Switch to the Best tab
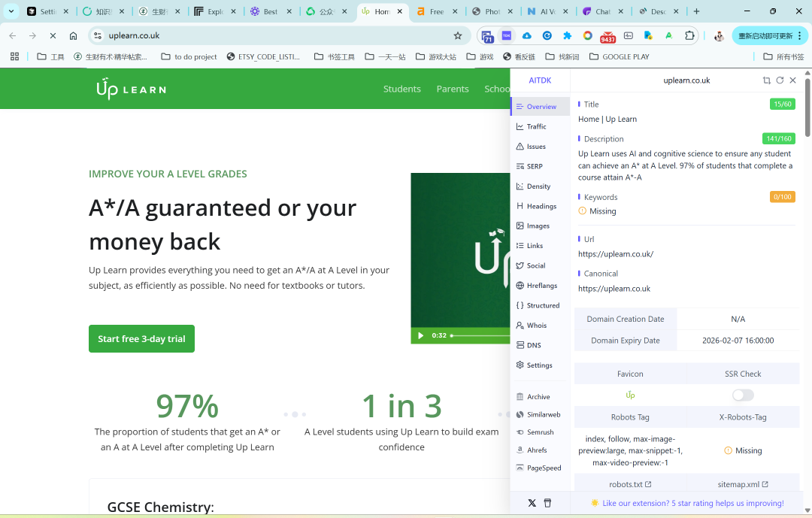Screen dimensions: 812x518 (271, 11)
